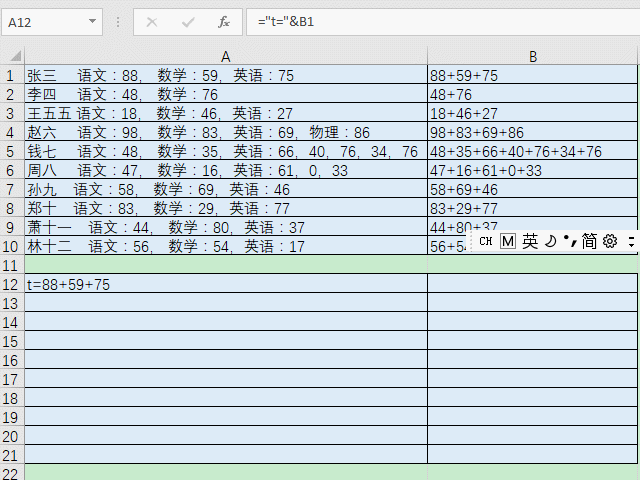
Task: Toggle the 英 English/Chinese input mode
Action: [x=530, y=241]
